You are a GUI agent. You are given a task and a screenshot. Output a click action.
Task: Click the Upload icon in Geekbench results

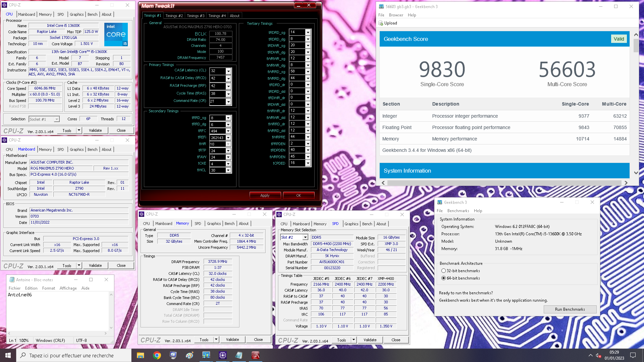(x=381, y=23)
